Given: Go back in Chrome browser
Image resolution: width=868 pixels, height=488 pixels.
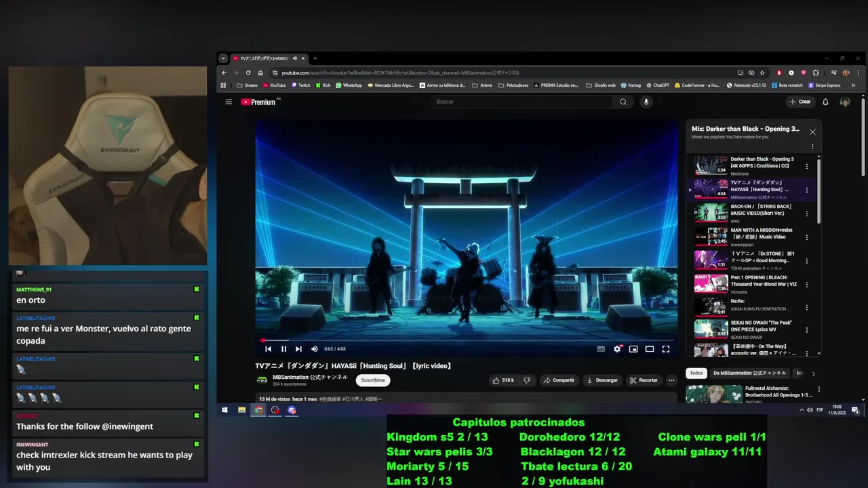Looking at the screenshot, I should [224, 73].
